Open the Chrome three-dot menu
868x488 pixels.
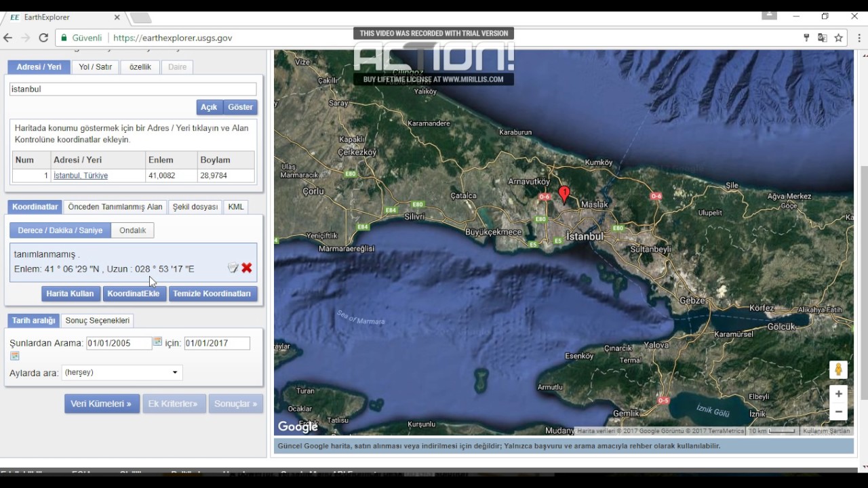pos(859,38)
